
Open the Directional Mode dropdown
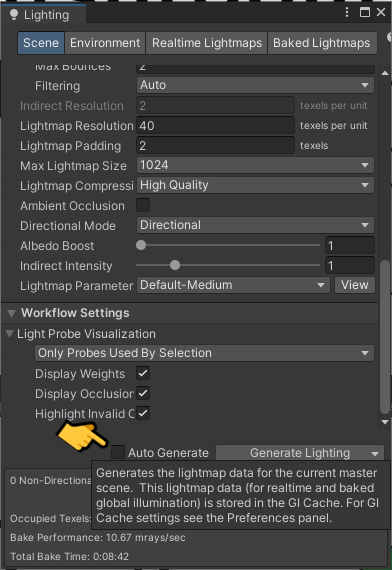pos(255,225)
